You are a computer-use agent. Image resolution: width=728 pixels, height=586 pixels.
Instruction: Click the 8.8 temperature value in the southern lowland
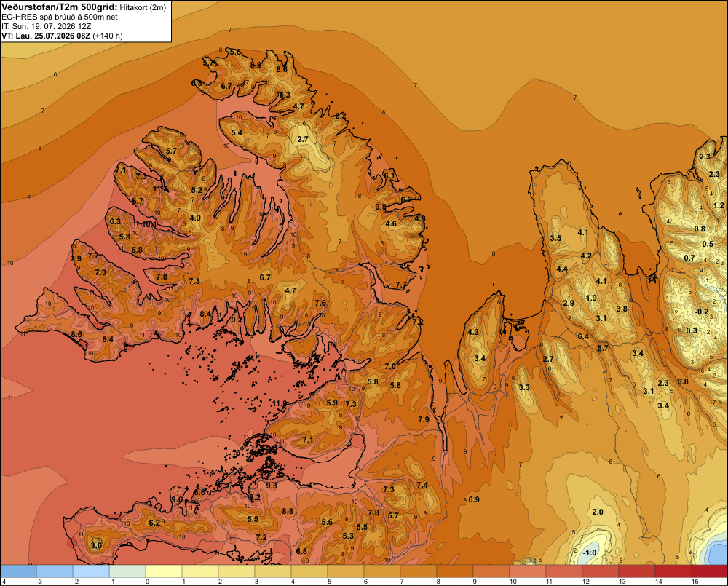coord(288,511)
